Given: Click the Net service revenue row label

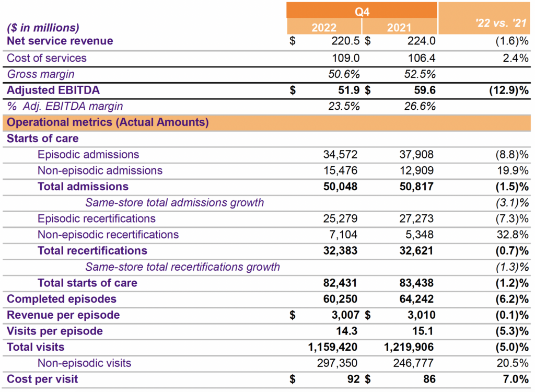Looking at the screenshot, I should tap(60, 41).
